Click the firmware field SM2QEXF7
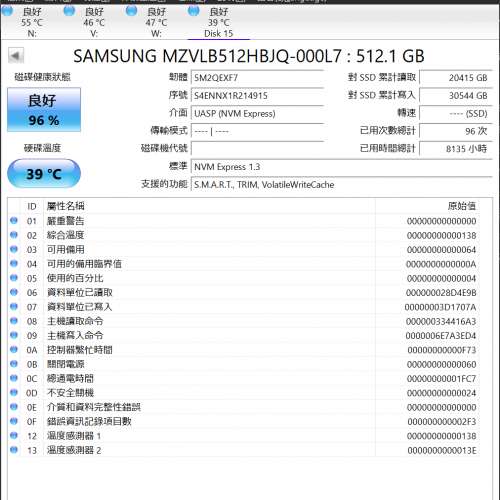Screen dimensions: 500x500 click(x=257, y=78)
